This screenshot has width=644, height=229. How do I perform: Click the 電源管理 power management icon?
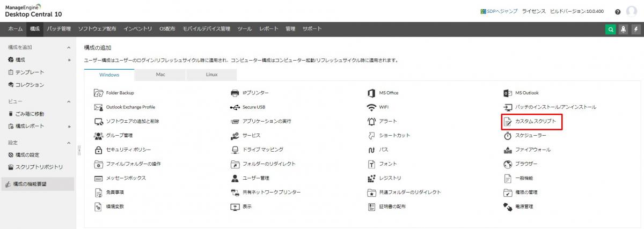click(x=508, y=206)
